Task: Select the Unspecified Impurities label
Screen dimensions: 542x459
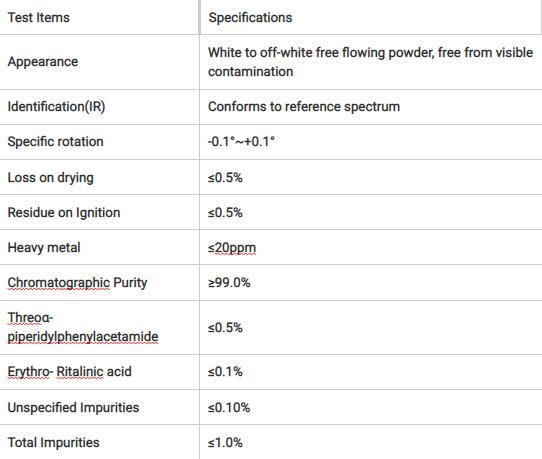Action: pos(73,408)
